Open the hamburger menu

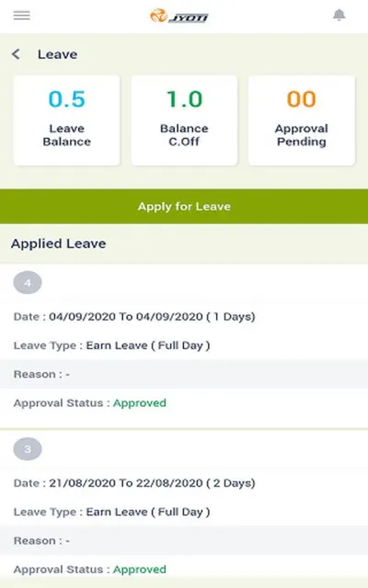click(22, 16)
